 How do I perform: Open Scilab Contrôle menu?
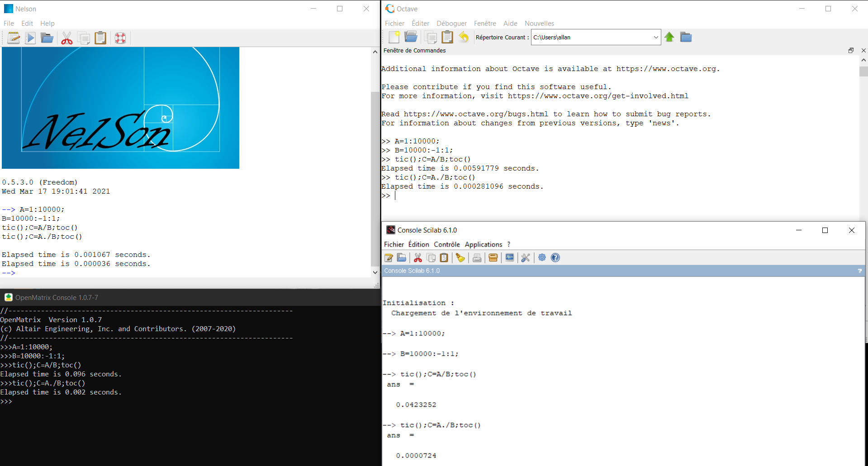coord(447,244)
